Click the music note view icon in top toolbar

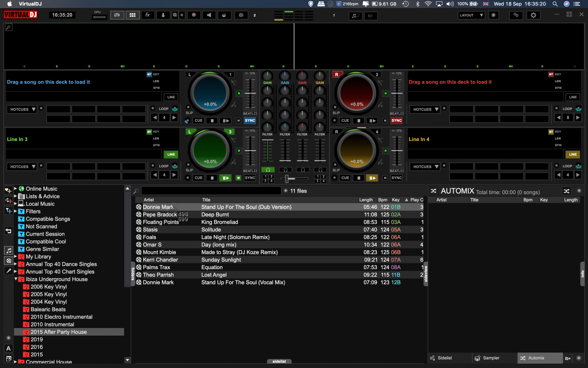pos(355,16)
